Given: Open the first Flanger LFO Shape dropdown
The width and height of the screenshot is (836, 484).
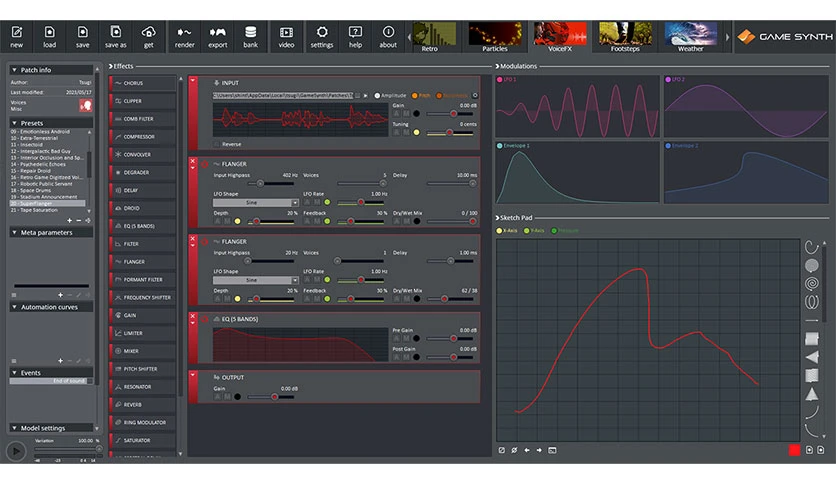Looking at the screenshot, I should point(255,203).
